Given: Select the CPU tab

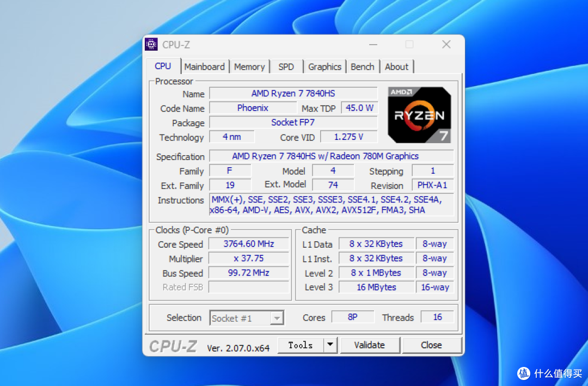Looking at the screenshot, I should 163,66.
